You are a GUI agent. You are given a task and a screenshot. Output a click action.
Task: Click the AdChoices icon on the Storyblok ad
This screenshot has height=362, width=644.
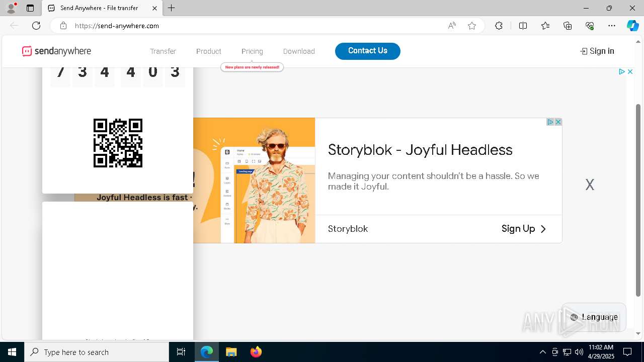point(550,122)
